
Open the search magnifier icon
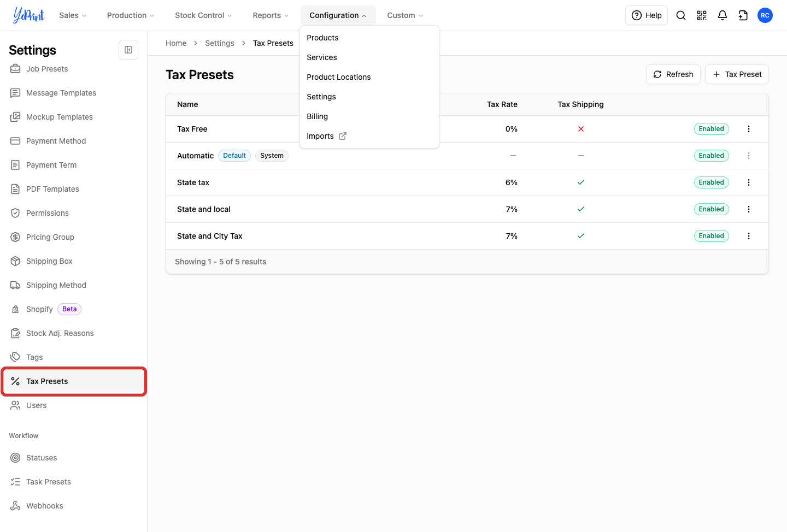(681, 15)
